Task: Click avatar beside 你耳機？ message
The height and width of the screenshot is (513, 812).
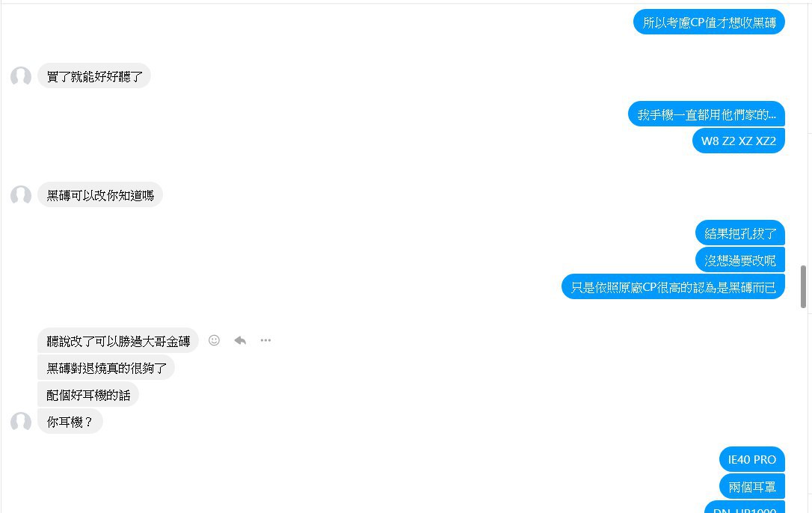Action: point(21,421)
